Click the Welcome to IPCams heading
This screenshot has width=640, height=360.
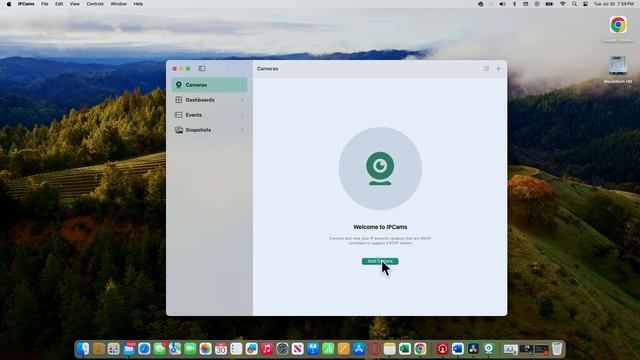pyautogui.click(x=380, y=227)
